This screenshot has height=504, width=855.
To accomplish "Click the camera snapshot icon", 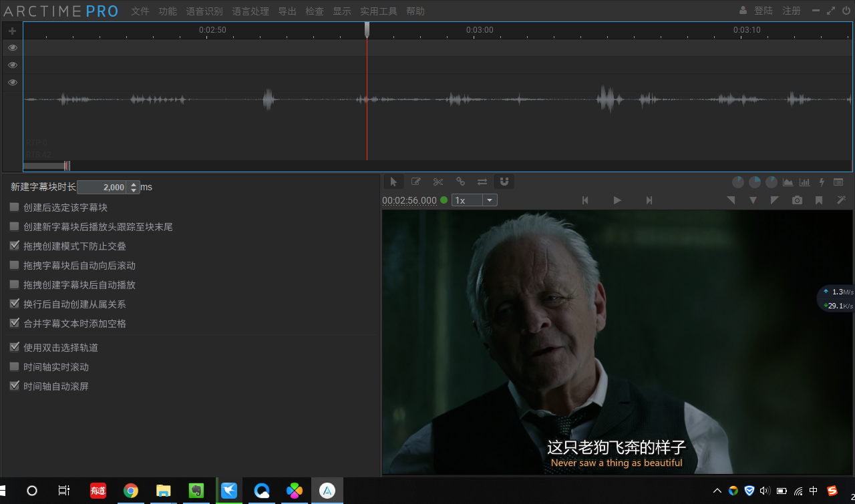I will click(797, 200).
